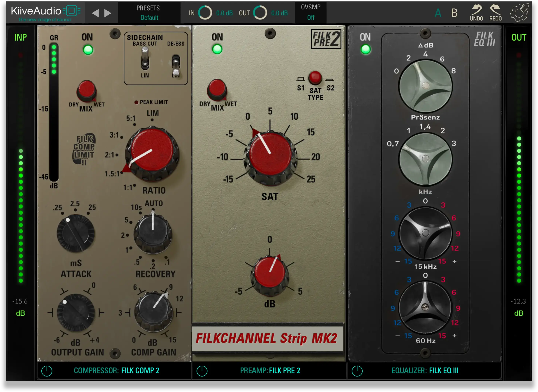This screenshot has height=392, width=538.
Task: Load the previous preset with left arrow
Action: (x=95, y=13)
